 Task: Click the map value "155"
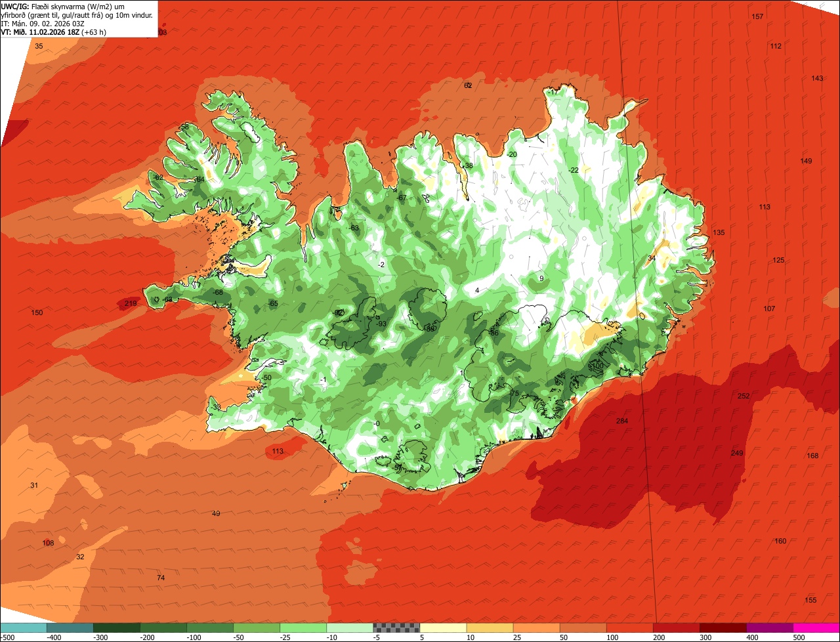(x=810, y=600)
